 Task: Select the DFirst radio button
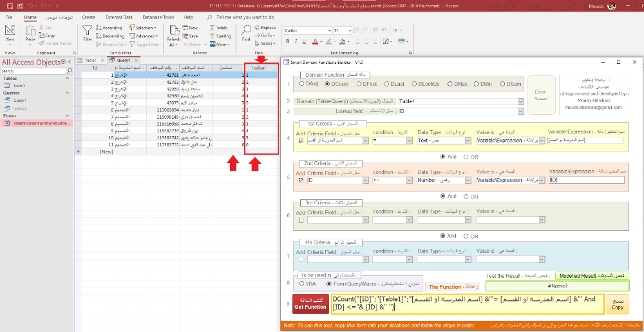[x=359, y=84]
